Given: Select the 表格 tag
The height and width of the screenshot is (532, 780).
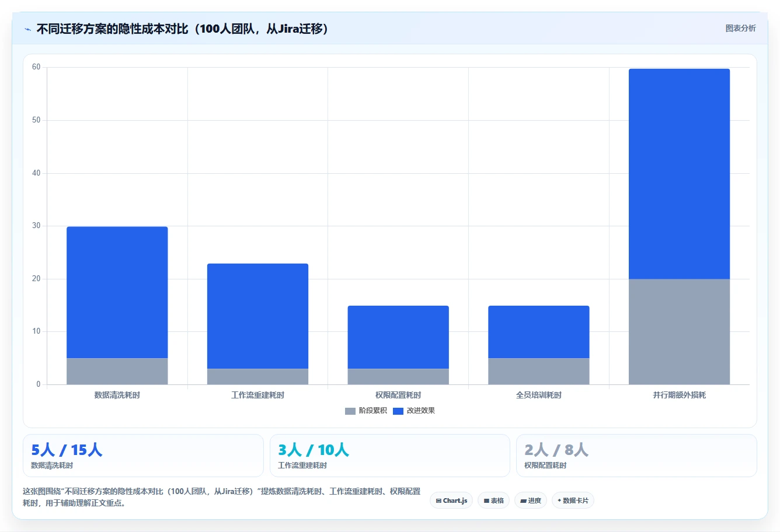Looking at the screenshot, I should click(493, 501).
